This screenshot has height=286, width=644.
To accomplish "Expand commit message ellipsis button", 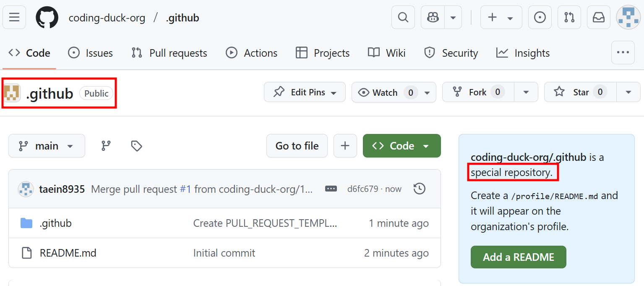I will [331, 189].
